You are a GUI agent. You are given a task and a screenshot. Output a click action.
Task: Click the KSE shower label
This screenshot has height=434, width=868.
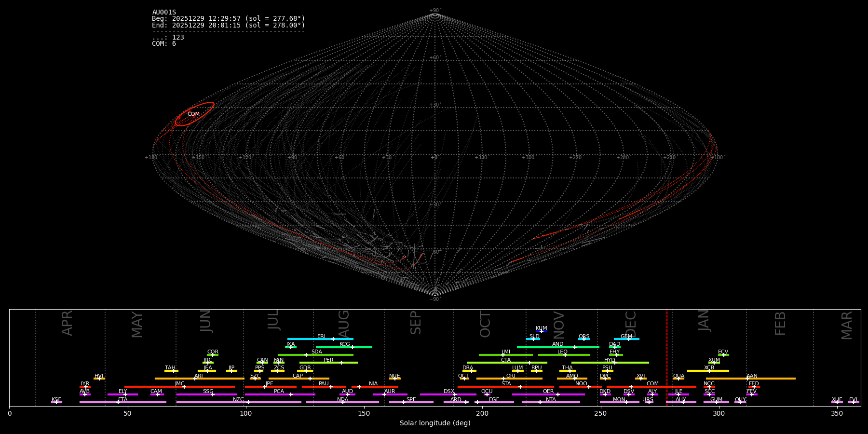(x=56, y=399)
